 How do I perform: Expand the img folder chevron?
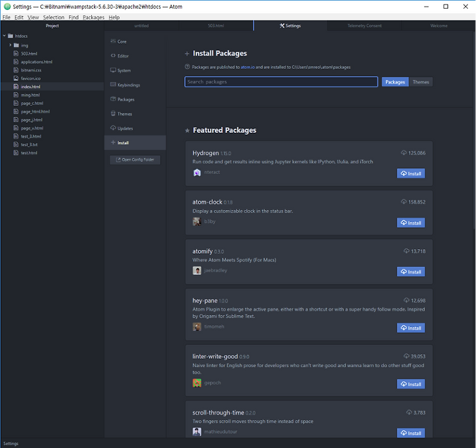[x=11, y=45]
